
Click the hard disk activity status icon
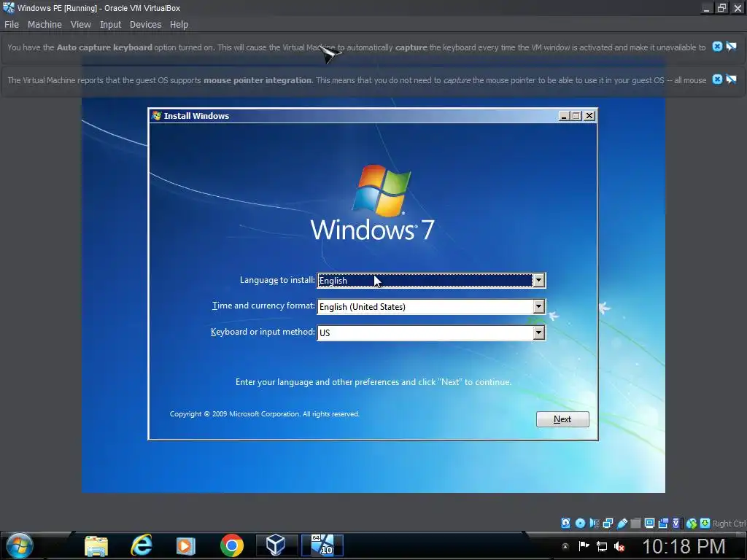click(x=565, y=524)
